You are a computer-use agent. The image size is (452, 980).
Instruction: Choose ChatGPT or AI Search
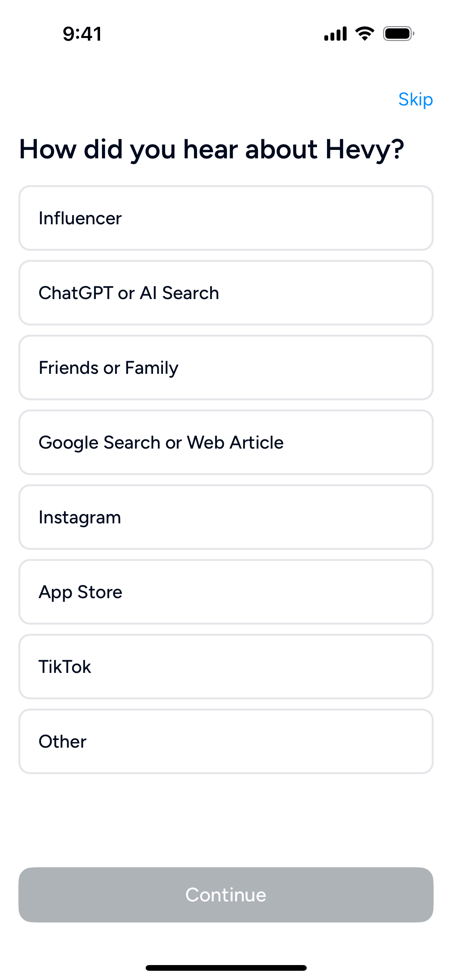point(226,293)
